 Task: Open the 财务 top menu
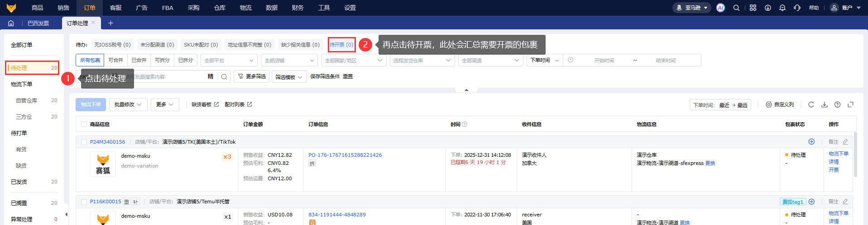(x=298, y=8)
